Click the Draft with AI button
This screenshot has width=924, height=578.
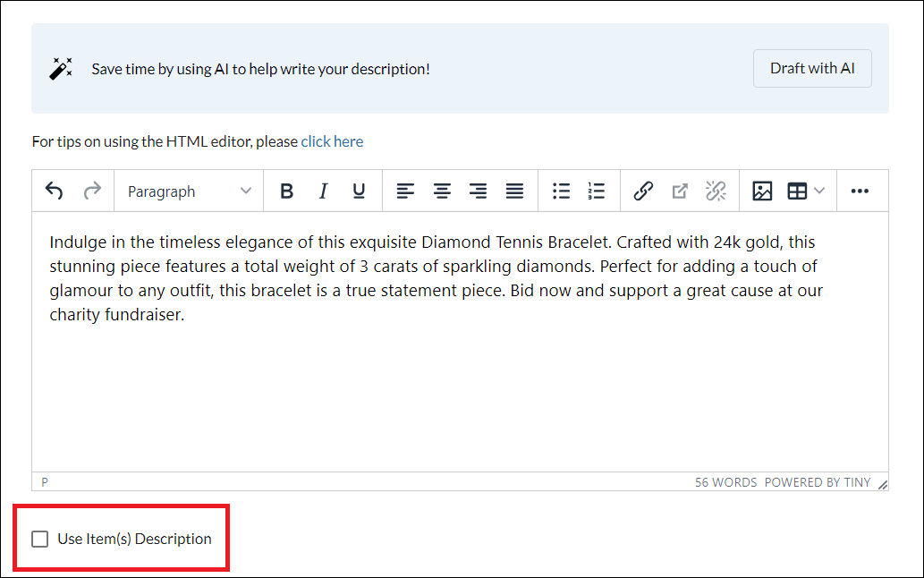811,68
